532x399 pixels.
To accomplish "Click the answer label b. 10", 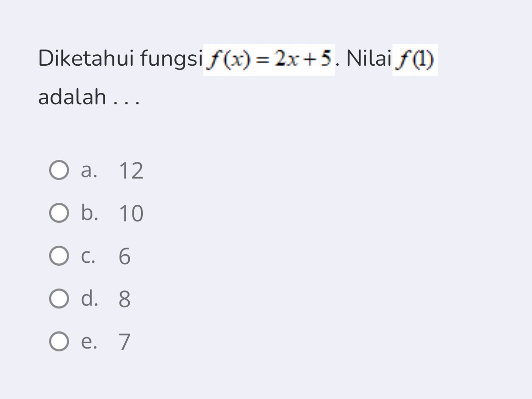I will (113, 213).
